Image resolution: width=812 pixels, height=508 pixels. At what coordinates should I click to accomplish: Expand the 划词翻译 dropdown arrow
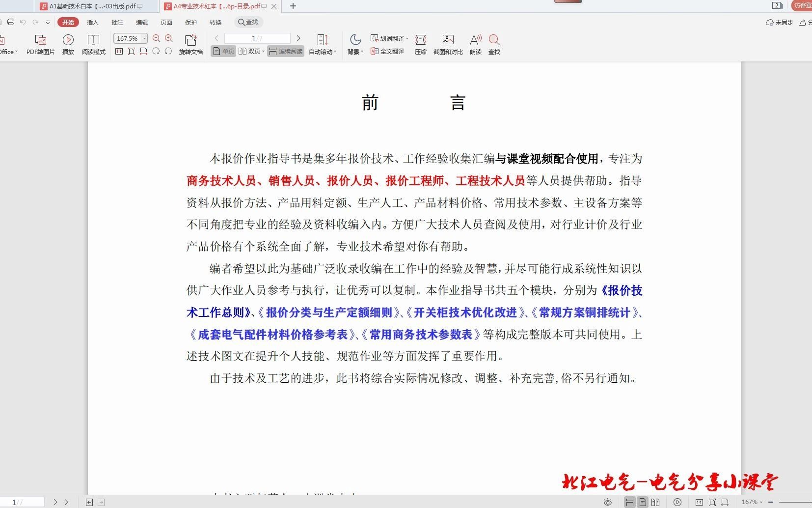[407, 38]
